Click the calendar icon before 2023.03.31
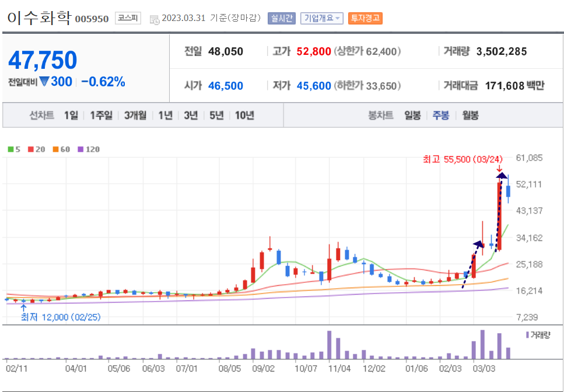This screenshot has height=392, width=564. [x=155, y=19]
